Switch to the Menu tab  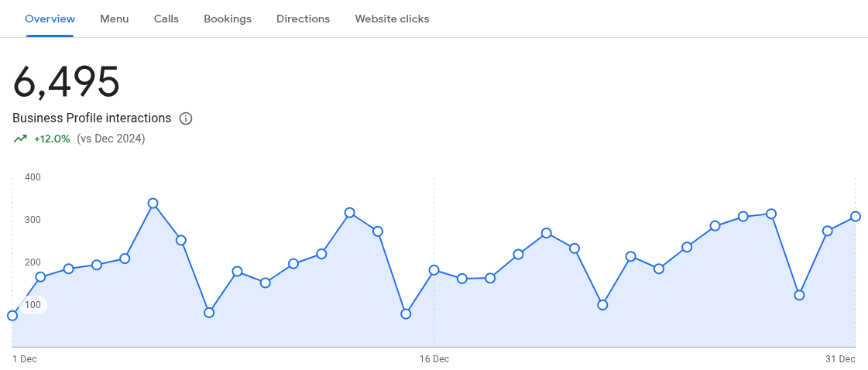click(115, 19)
